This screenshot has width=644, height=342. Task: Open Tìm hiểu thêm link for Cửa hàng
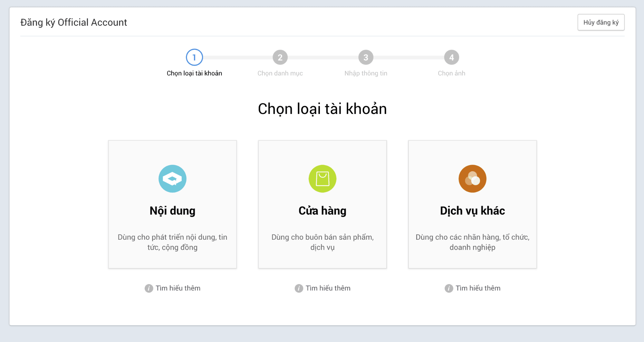[328, 288]
